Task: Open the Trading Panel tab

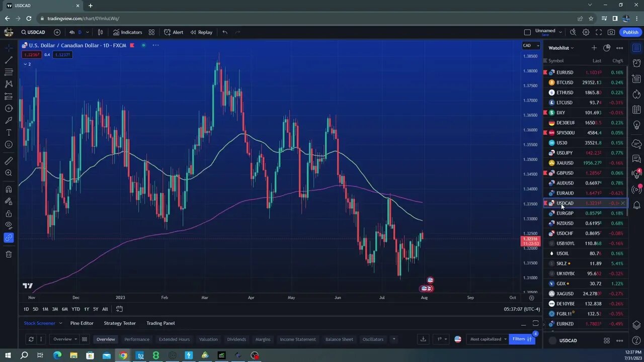Action: coord(160,323)
